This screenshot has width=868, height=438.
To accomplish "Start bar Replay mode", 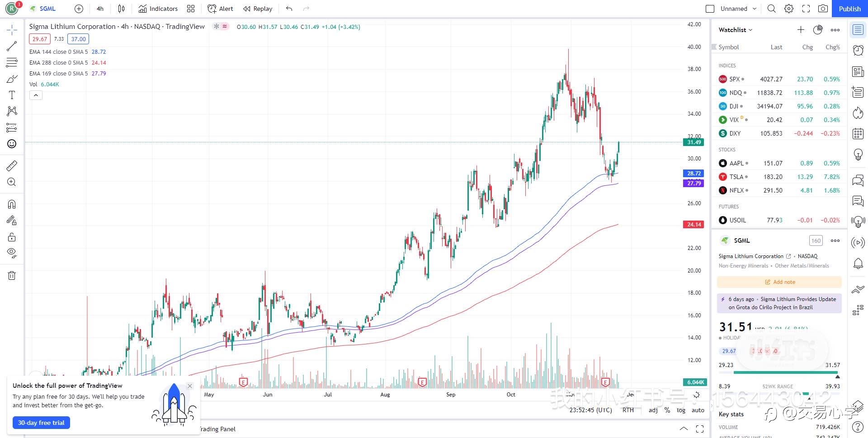I will tap(258, 9).
